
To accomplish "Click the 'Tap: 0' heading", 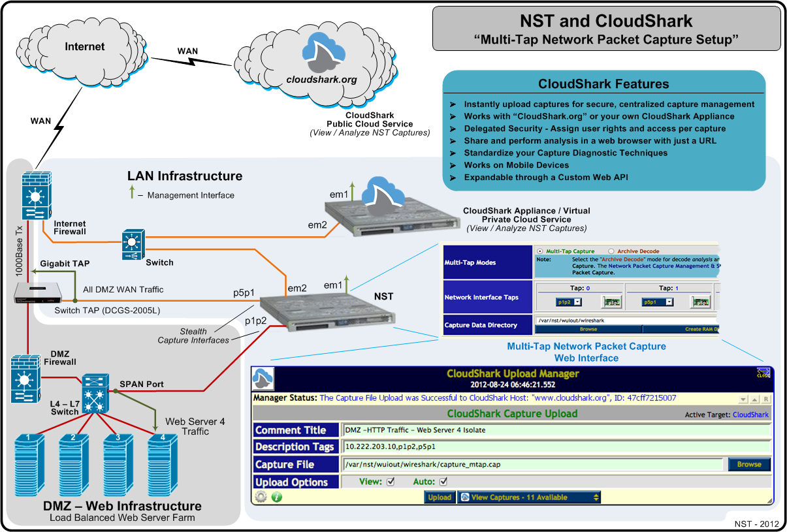I will pos(579,288).
